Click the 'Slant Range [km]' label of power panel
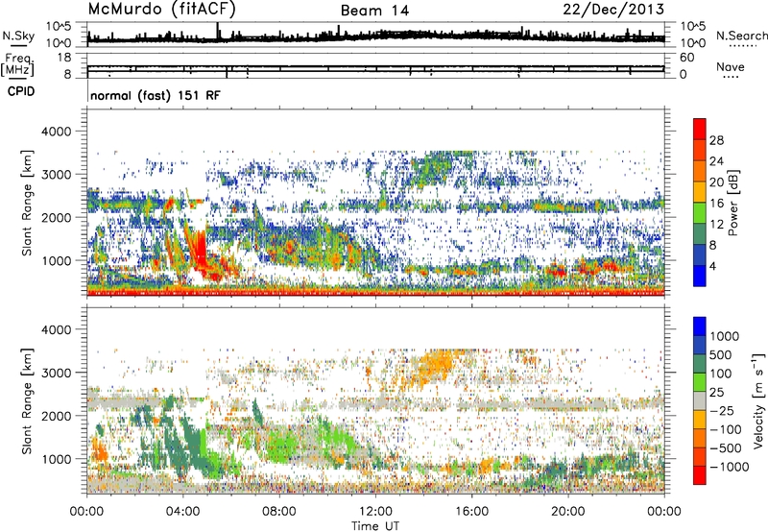The width and height of the screenshot is (768, 532). click(27, 203)
